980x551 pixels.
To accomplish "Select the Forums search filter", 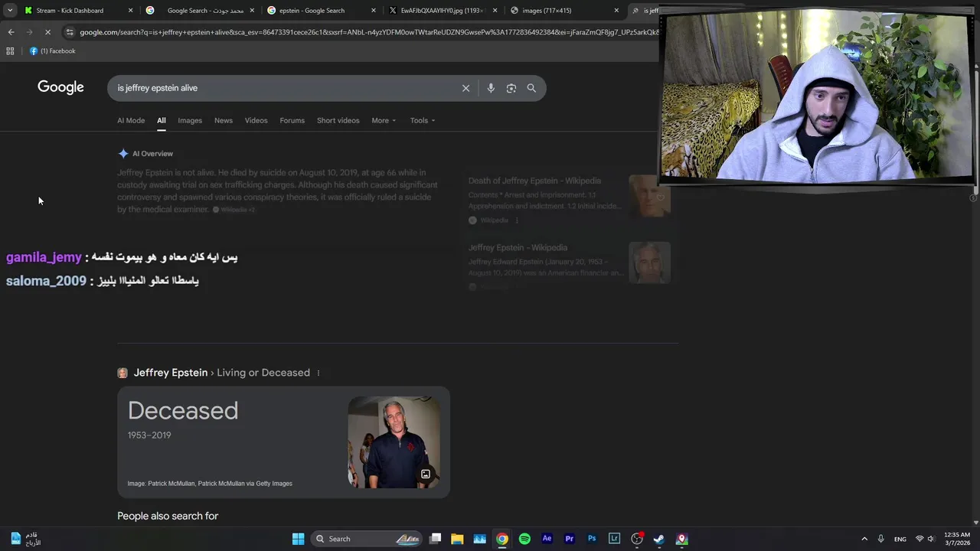I will point(292,120).
